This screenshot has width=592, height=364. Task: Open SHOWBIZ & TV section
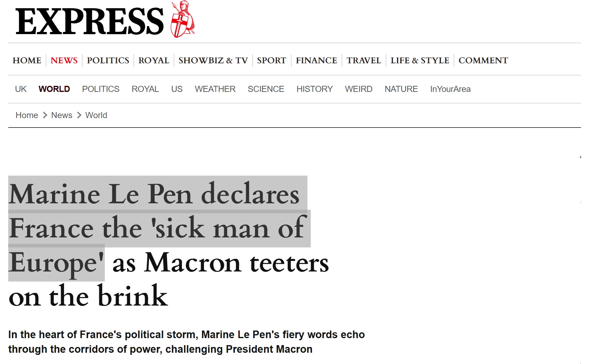213,60
